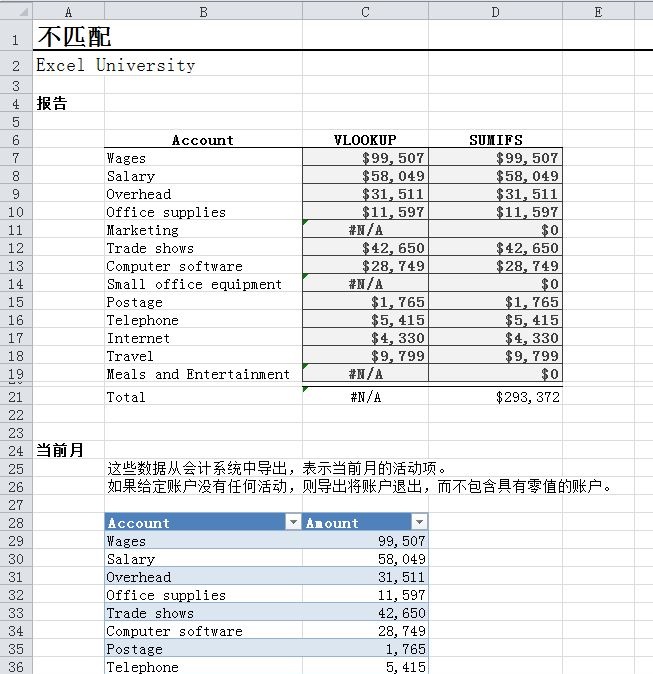653x674 pixels.
Task: Select 'Overhead' account cell in report
Action: (203, 194)
